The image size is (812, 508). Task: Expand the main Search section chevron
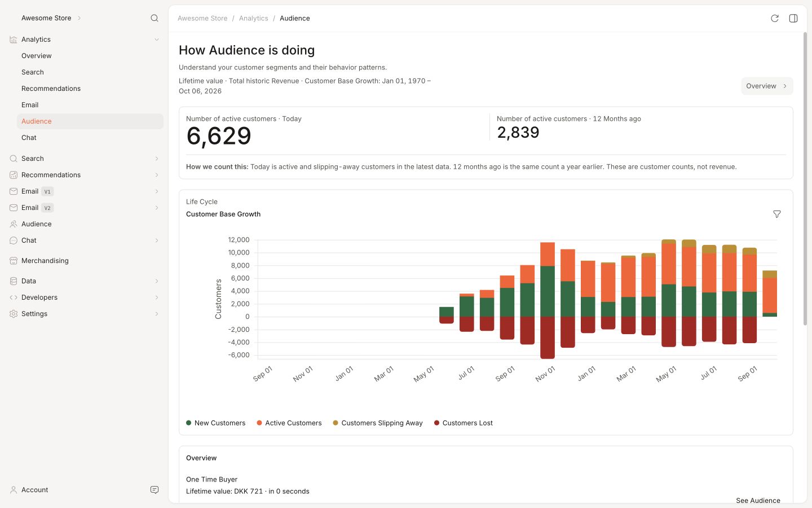[x=157, y=159]
